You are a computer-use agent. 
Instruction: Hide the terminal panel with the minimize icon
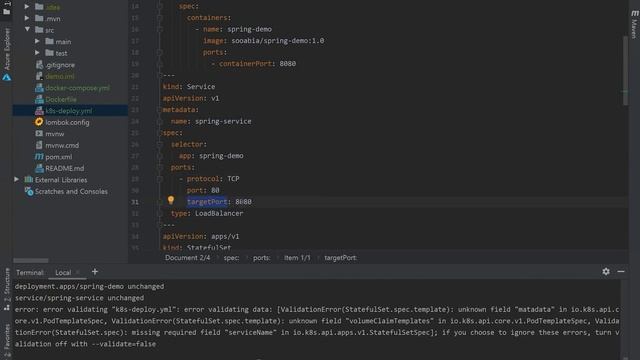[x=621, y=271]
